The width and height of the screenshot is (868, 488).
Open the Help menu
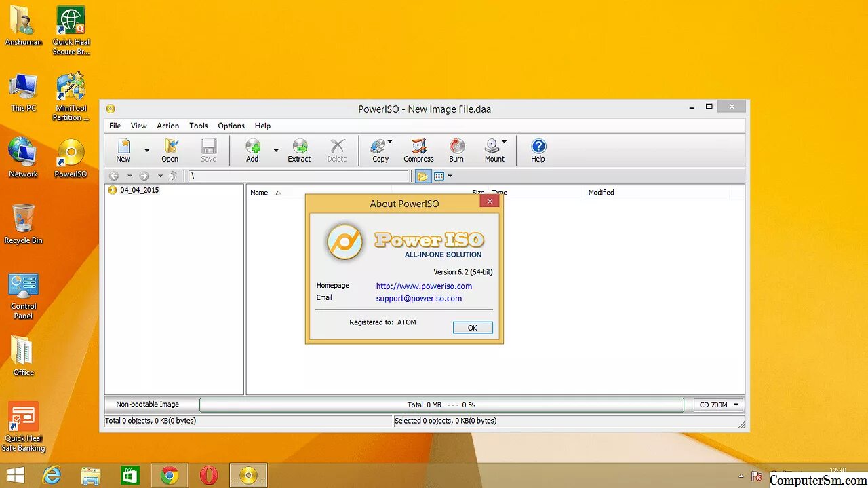point(262,126)
